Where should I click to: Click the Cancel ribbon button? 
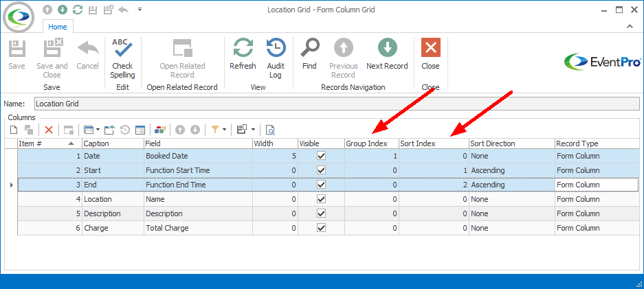[x=87, y=55]
